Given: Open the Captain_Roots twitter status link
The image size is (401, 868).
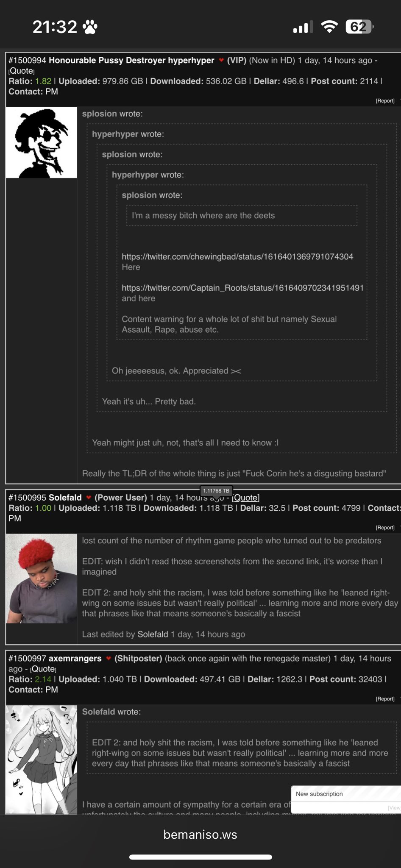Looking at the screenshot, I should [x=242, y=288].
